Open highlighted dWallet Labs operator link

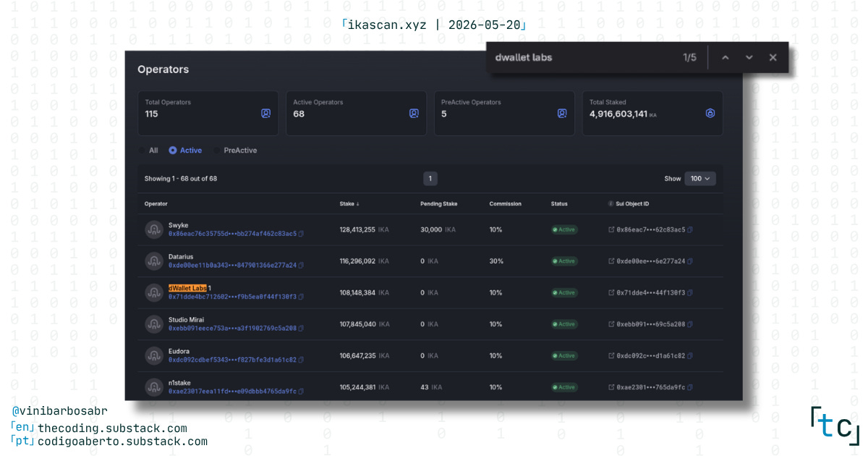click(188, 288)
